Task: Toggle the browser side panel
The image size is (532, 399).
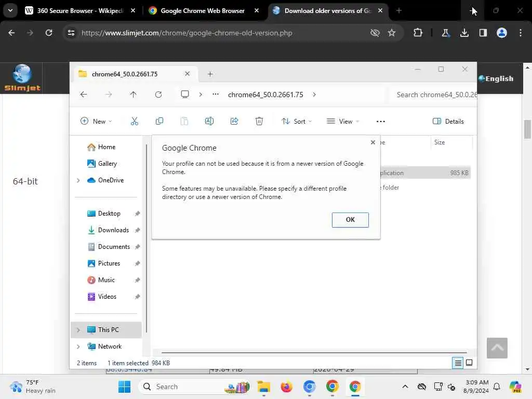Action: (x=483, y=33)
